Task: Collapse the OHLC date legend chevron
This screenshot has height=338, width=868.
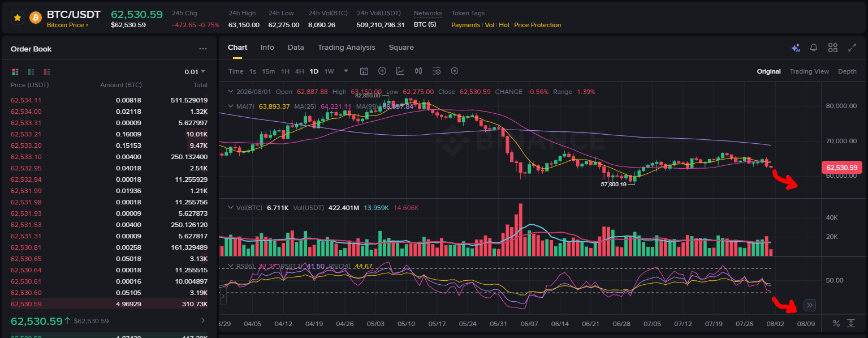Action: (230, 92)
